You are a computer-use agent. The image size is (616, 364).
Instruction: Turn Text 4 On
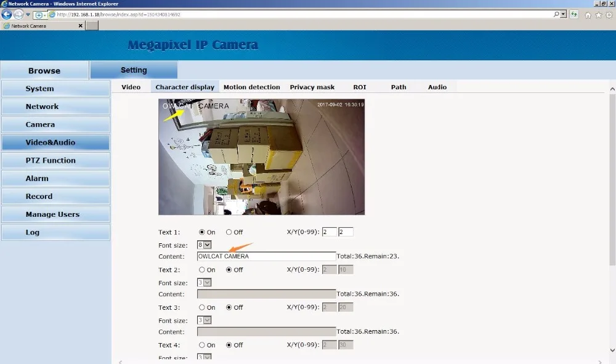click(201, 345)
